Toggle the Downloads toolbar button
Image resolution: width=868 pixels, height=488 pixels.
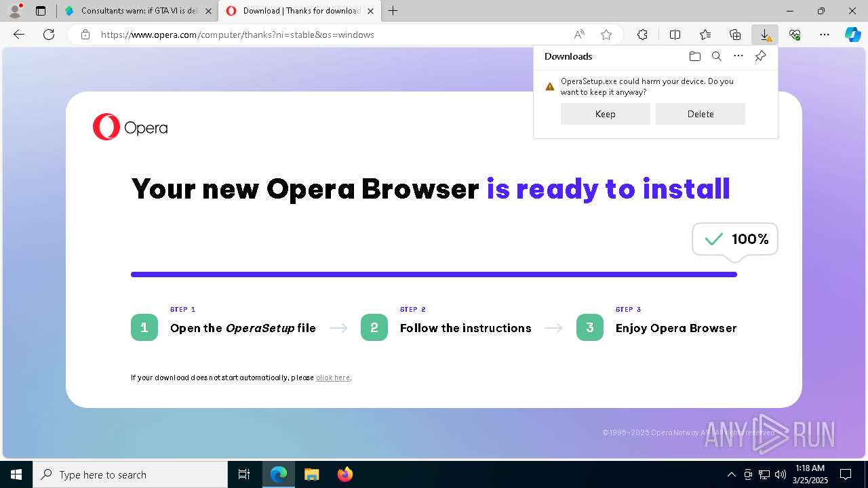[x=765, y=35]
